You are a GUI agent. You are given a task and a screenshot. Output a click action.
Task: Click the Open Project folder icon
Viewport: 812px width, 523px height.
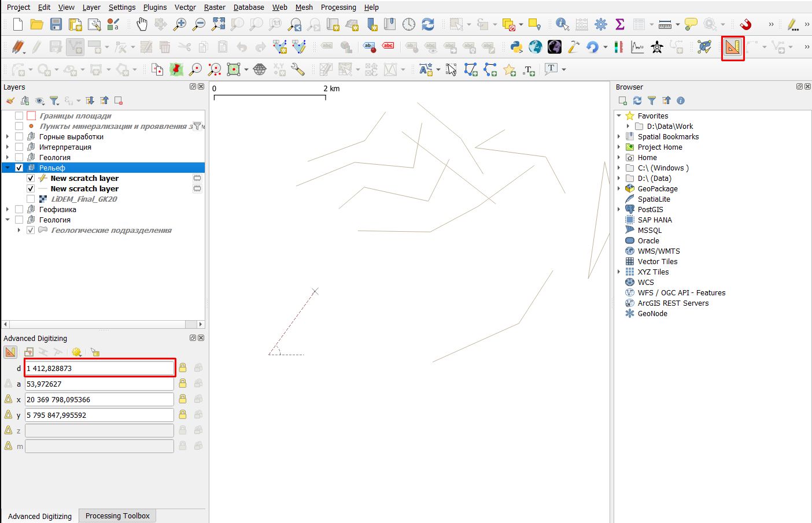[37, 24]
